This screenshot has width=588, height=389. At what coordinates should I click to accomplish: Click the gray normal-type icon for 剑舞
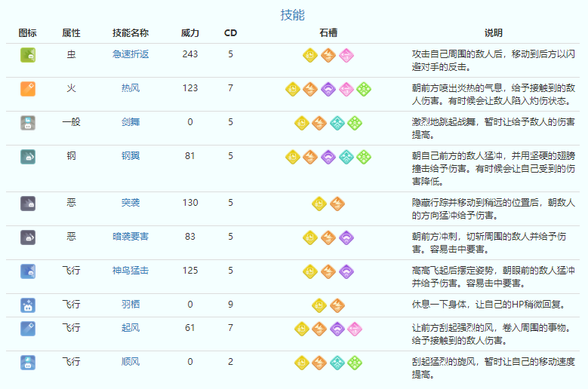click(28, 123)
